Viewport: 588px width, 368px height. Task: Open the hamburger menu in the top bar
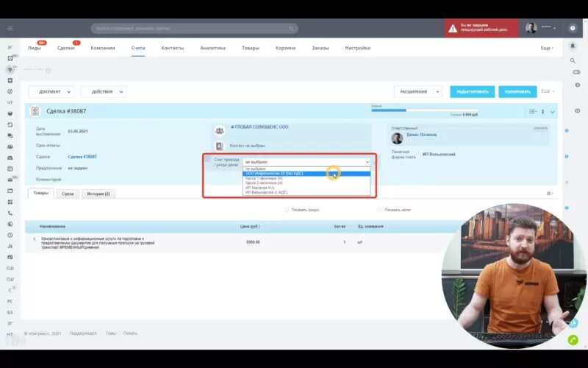click(10, 28)
